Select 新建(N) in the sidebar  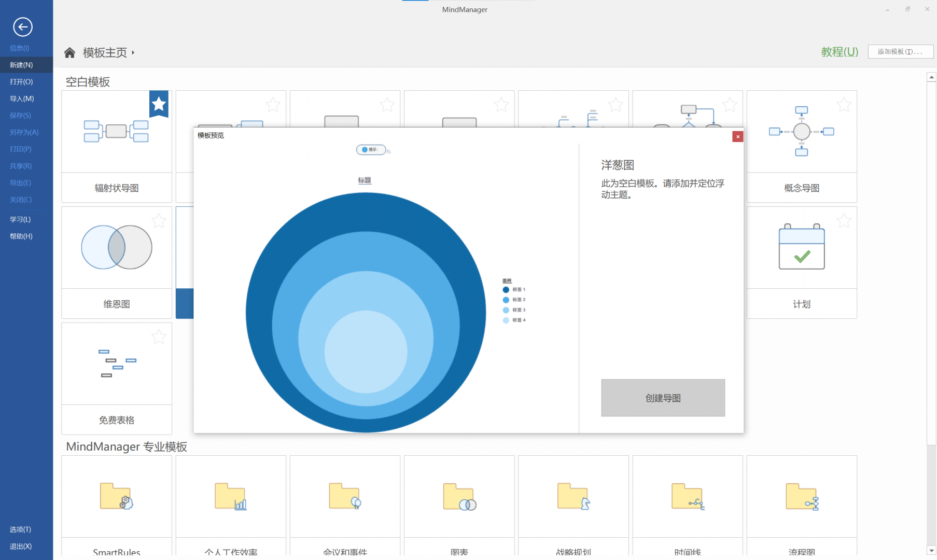click(21, 65)
